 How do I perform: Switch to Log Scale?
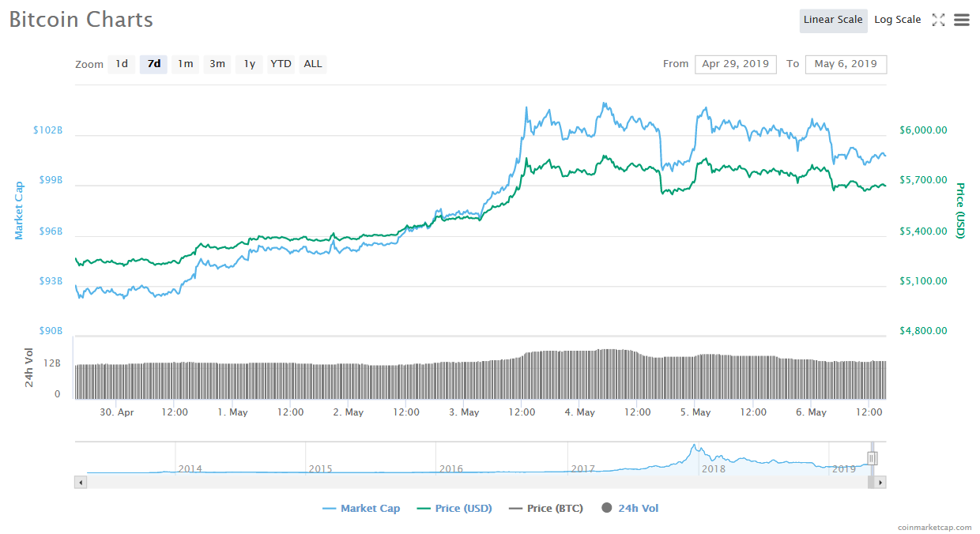click(898, 21)
